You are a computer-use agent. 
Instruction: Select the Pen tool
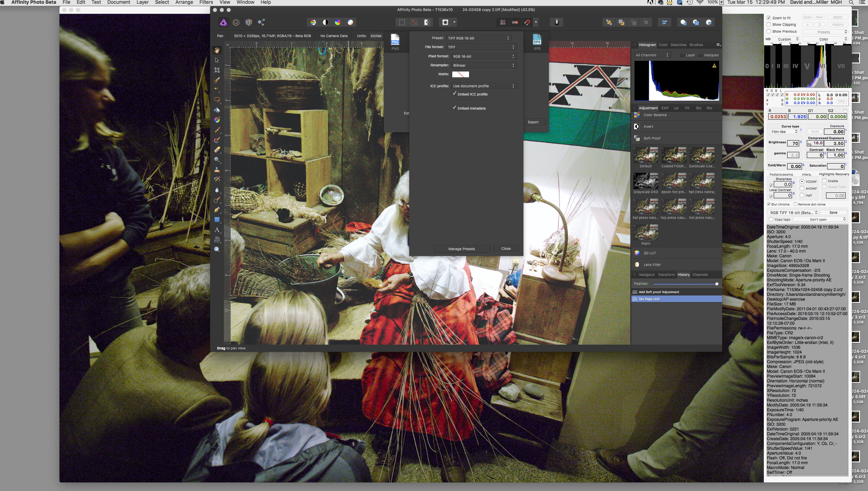(217, 210)
